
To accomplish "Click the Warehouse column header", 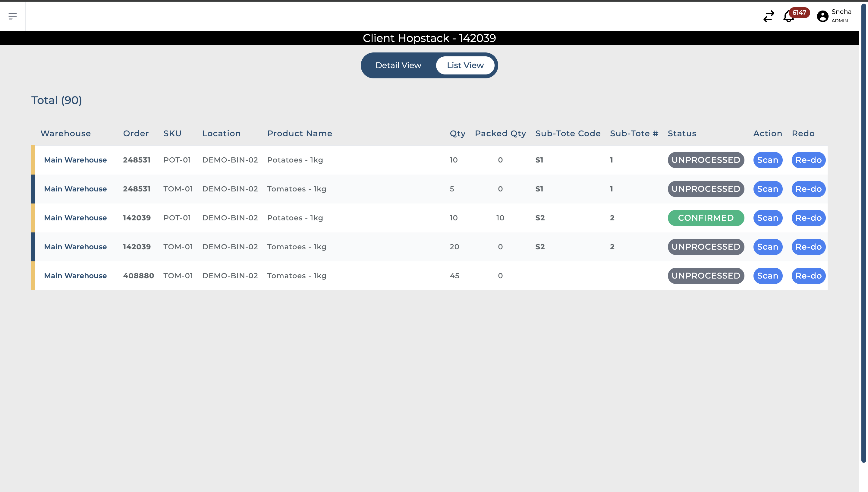I will pyautogui.click(x=65, y=134).
